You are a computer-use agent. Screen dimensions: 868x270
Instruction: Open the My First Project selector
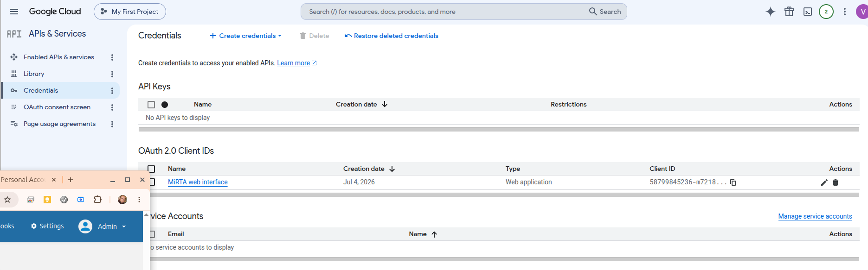[130, 12]
